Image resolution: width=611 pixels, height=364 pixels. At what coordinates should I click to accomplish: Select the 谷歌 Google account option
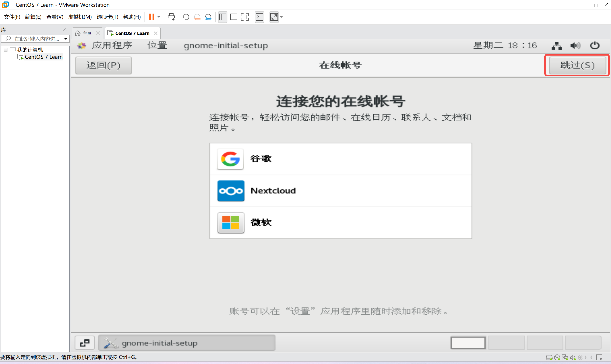[341, 159]
